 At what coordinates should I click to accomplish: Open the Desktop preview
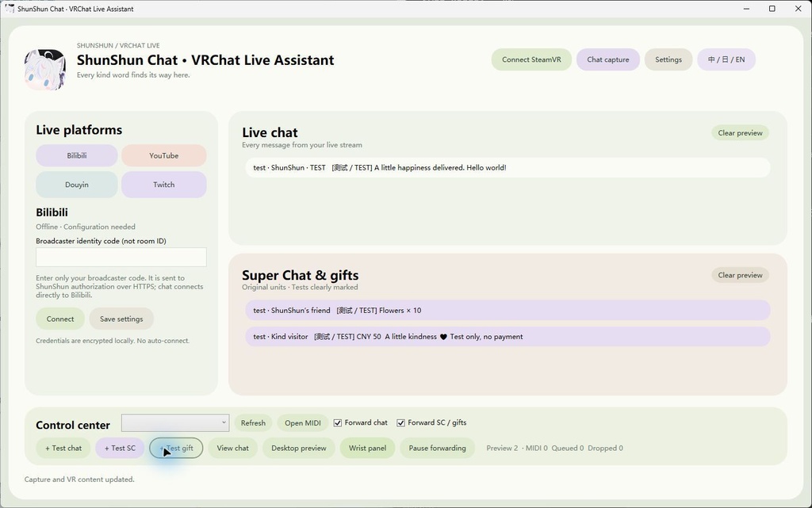tap(299, 448)
